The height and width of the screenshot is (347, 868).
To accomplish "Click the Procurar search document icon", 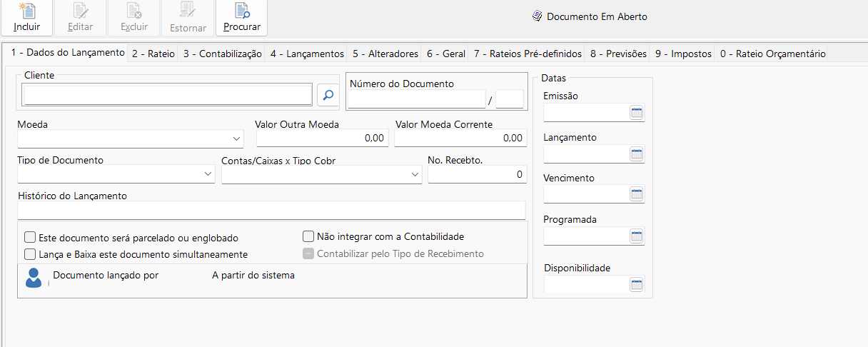I will coord(242,12).
